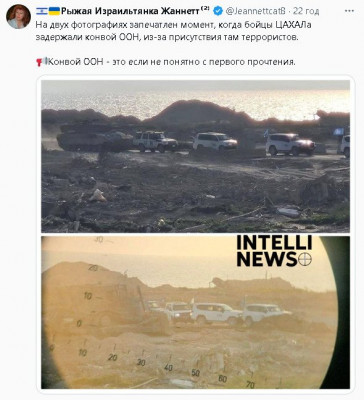Open the tweet's more options menu
The width and height of the screenshot is (364, 400).
tap(349, 11)
